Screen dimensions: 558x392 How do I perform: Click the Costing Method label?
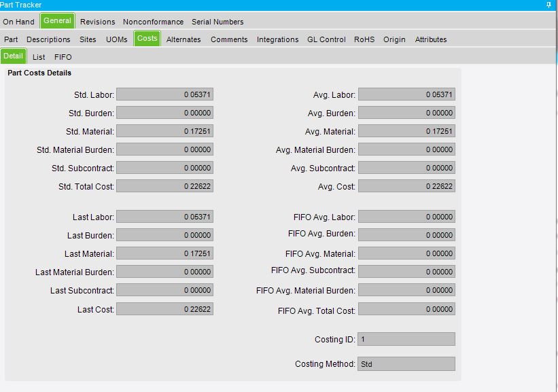click(x=325, y=364)
